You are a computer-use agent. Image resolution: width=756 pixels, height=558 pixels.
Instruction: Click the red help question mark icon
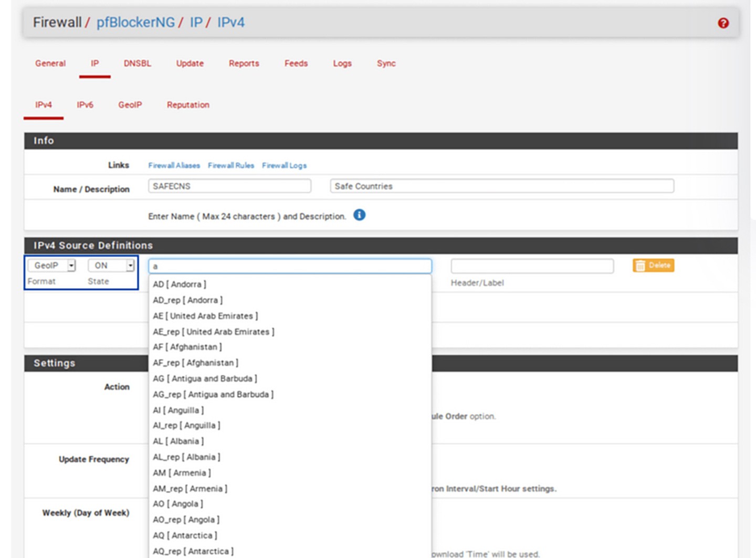(723, 23)
